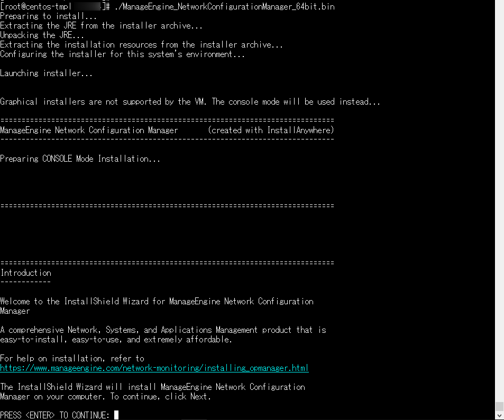This screenshot has height=420, width=504.
Task: Click 'Welcome to the InstallShield Wizard' line
Action: (157, 302)
